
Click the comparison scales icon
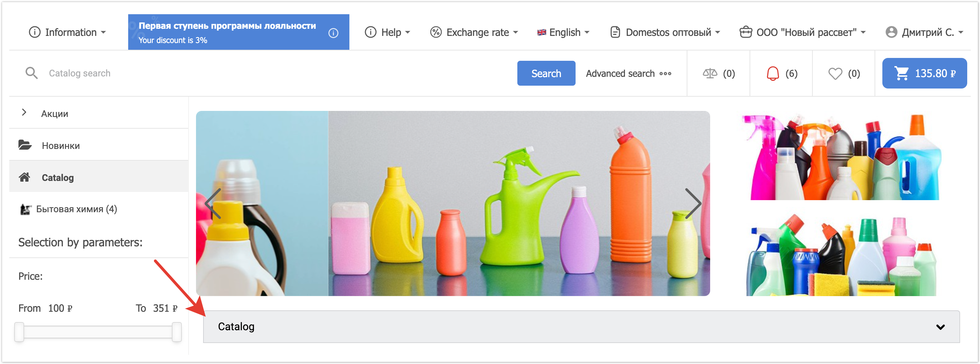coord(709,73)
